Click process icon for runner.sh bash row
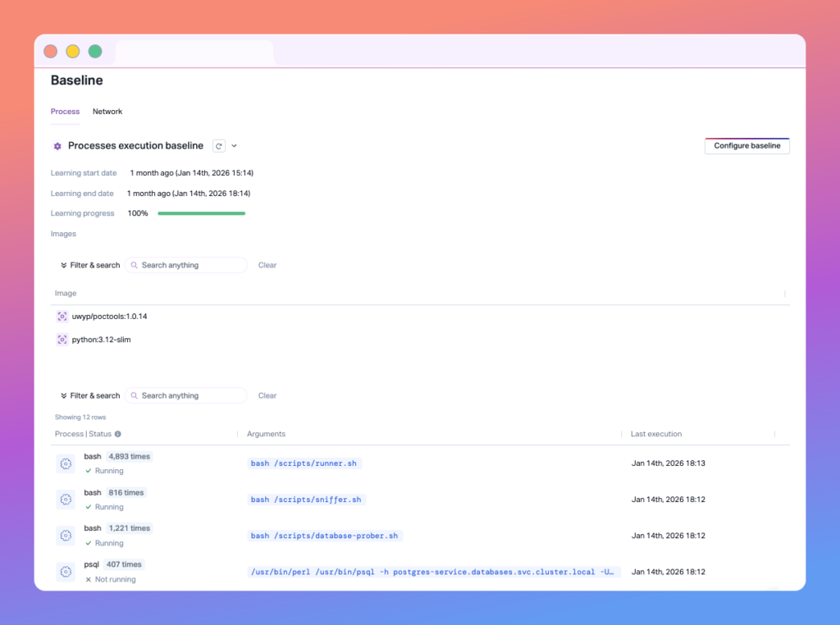 (66, 464)
